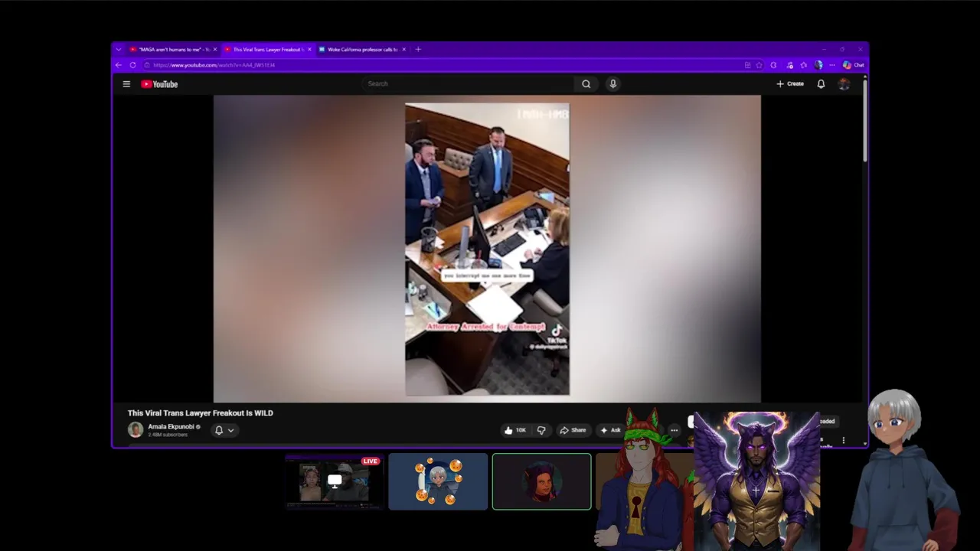This screenshot has height=551, width=980.
Task: Click the Ask button below the video
Action: pos(611,430)
